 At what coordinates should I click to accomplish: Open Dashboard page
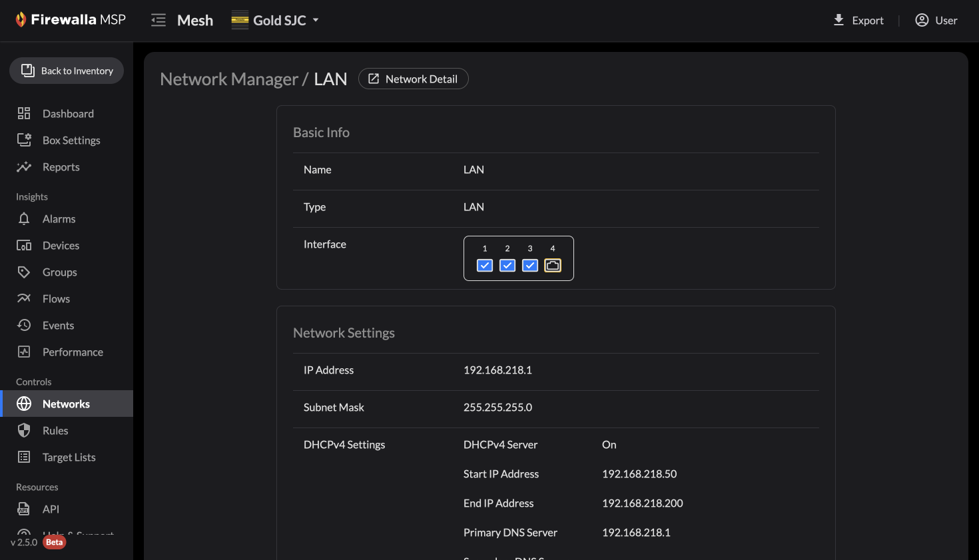(67, 113)
